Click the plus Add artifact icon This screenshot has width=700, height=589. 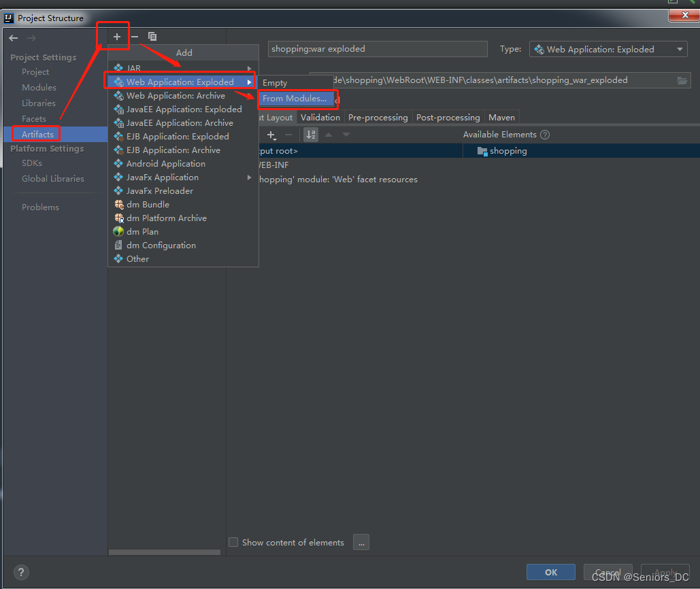(117, 37)
